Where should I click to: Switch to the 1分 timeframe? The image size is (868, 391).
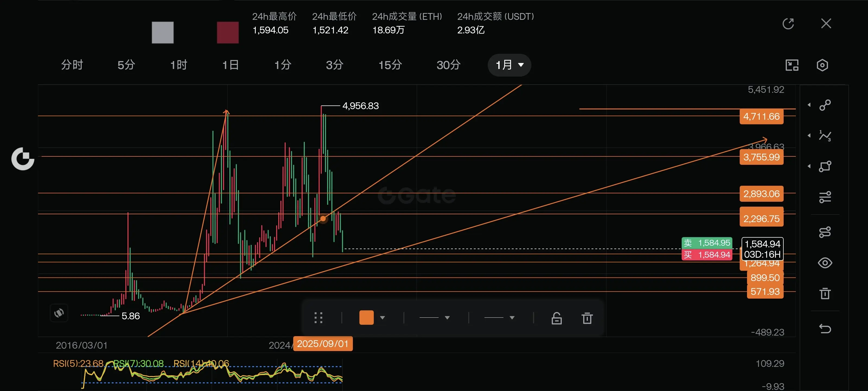tap(282, 65)
